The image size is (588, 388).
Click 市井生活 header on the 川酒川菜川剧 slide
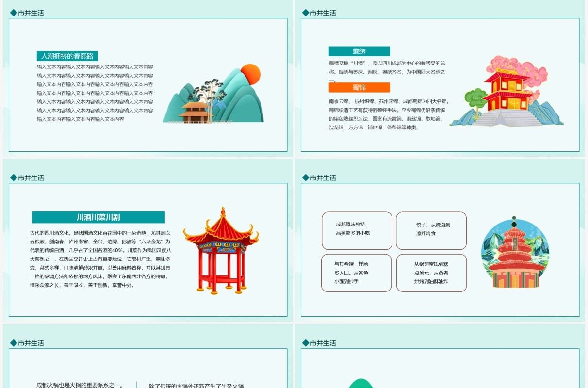click(x=27, y=178)
